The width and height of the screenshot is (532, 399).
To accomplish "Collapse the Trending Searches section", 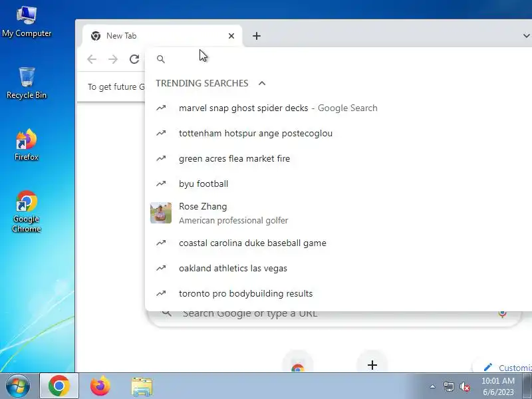I will 262,83.
